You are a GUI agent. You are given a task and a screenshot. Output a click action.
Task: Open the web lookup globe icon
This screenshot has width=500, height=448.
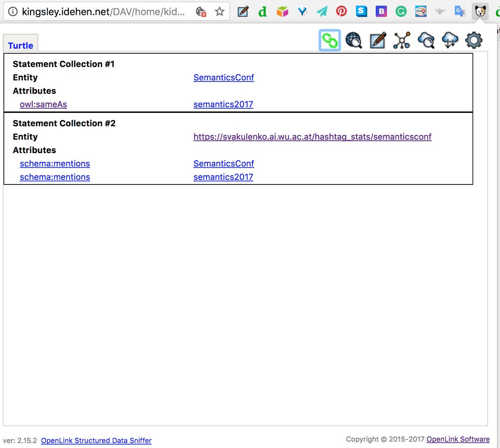pyautogui.click(x=353, y=40)
